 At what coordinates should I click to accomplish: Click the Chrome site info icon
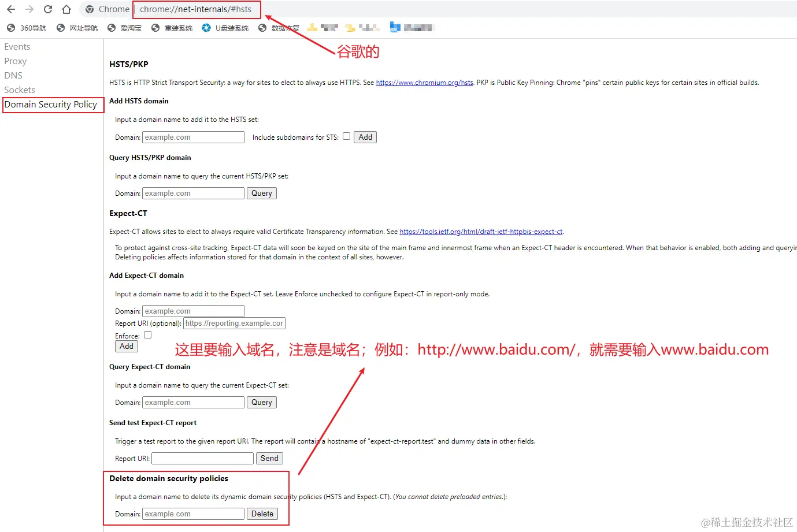tap(90, 9)
